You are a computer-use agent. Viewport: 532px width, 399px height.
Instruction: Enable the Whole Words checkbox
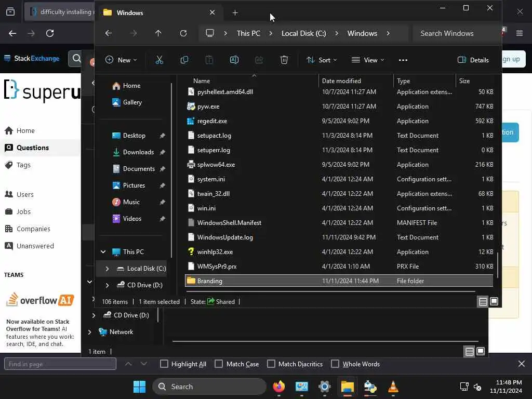click(335, 364)
